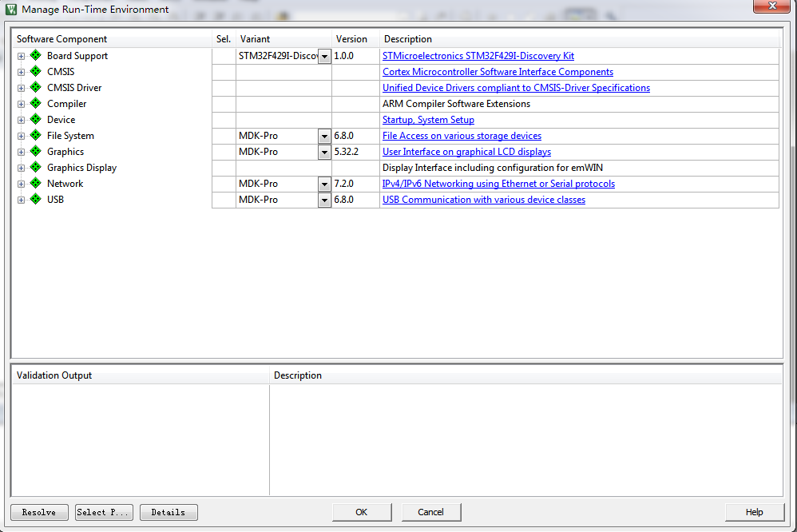The height and width of the screenshot is (532, 797).
Task: Expand the Board Support tree node
Action: 21,56
